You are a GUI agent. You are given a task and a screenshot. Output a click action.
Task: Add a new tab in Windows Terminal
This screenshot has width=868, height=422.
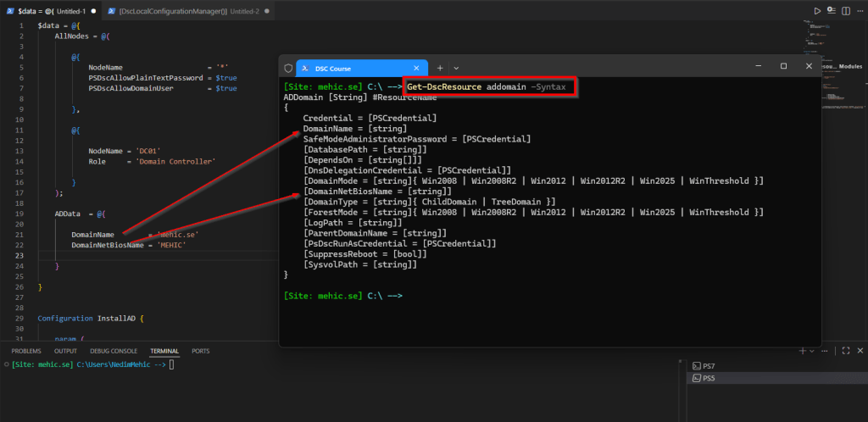click(440, 68)
